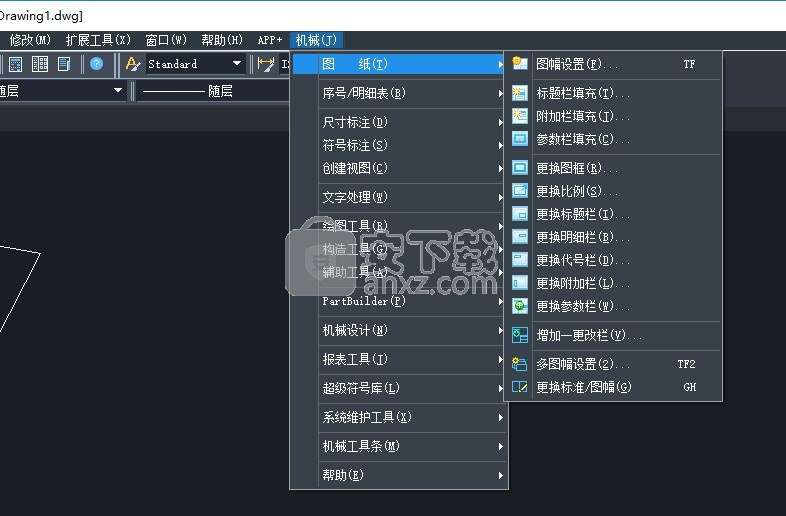Image resolution: width=786 pixels, height=516 pixels.
Task: Choose 更换标准/图幅(G) menu item
Action: (x=613, y=387)
